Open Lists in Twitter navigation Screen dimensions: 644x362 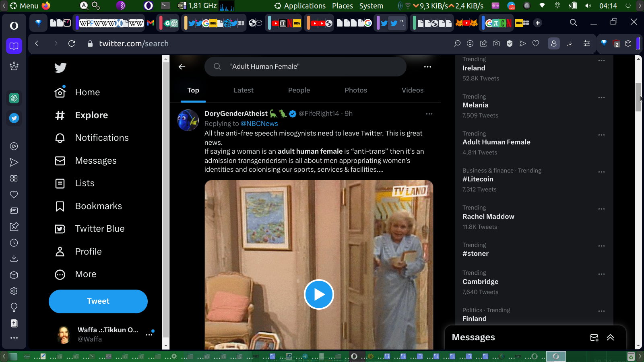[75, 183]
